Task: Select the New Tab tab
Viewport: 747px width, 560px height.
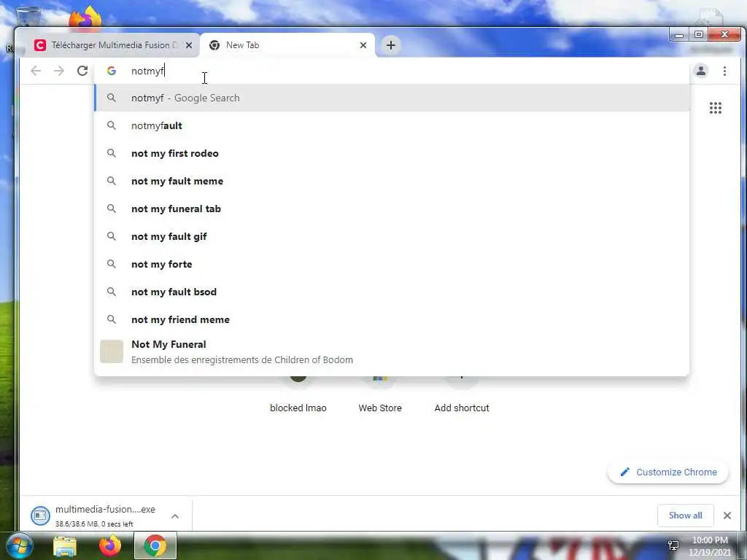Action: tap(286, 45)
